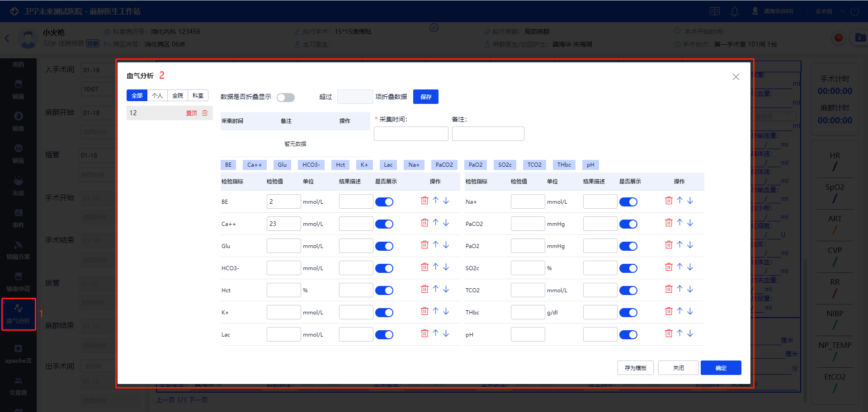Delete the Ca++ indicator row

425,223
